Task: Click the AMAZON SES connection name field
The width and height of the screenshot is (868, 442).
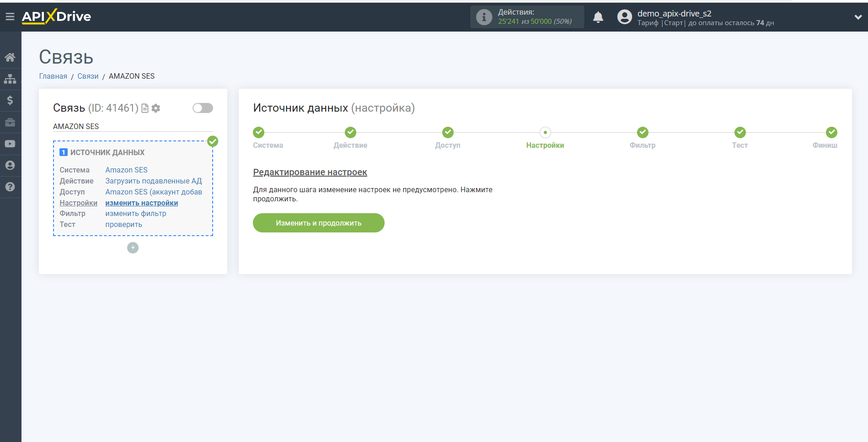Action: click(133, 126)
